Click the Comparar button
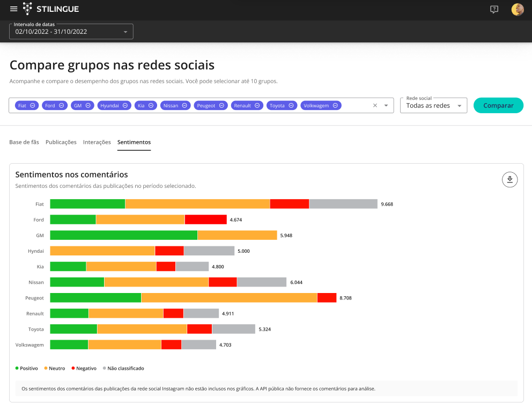Viewport: 532px width, 410px height. point(498,106)
